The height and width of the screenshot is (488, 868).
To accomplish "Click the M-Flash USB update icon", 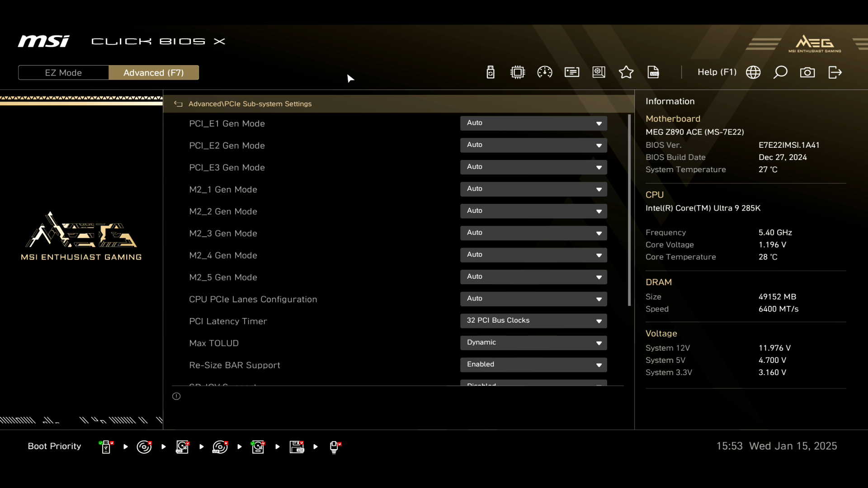I will 491,72.
